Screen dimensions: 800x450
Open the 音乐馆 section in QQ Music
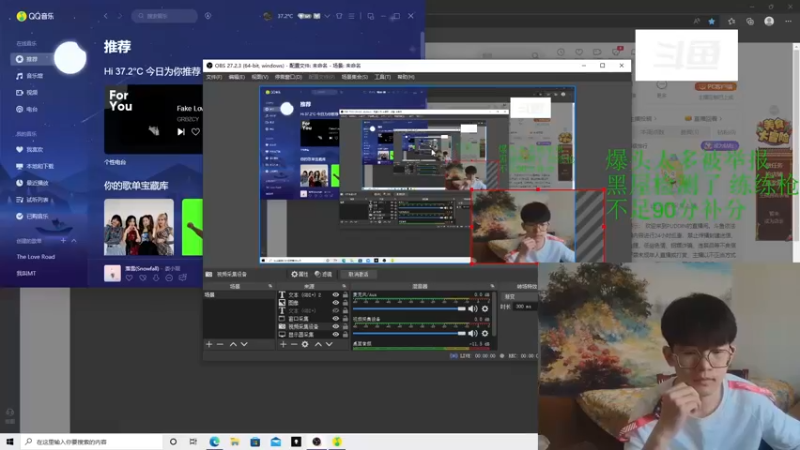click(x=30, y=76)
